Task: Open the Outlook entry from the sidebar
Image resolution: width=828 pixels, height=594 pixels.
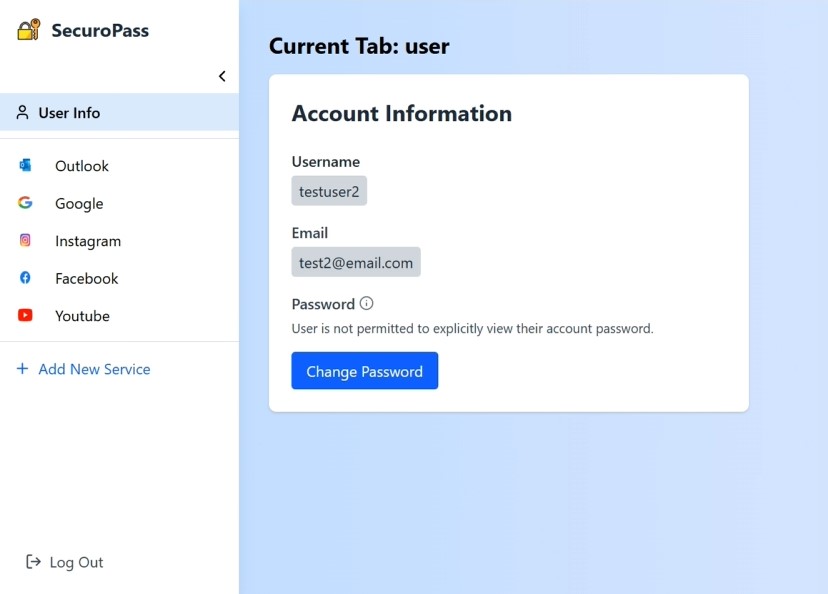Action: coord(81,165)
